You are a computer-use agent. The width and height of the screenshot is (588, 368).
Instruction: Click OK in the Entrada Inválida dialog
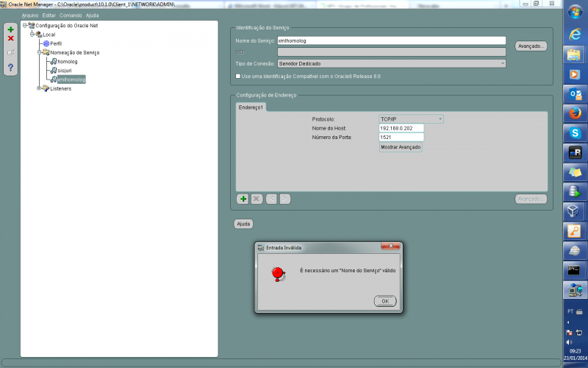pyautogui.click(x=384, y=301)
